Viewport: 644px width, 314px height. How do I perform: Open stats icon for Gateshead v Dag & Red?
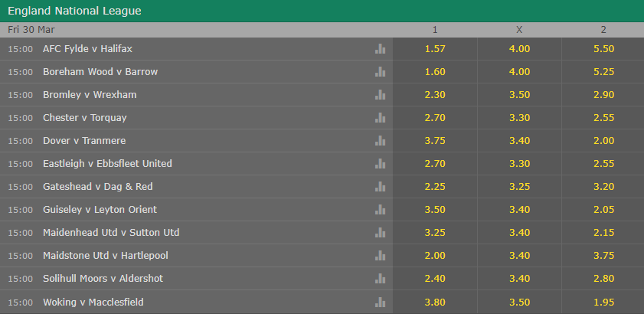click(x=380, y=187)
